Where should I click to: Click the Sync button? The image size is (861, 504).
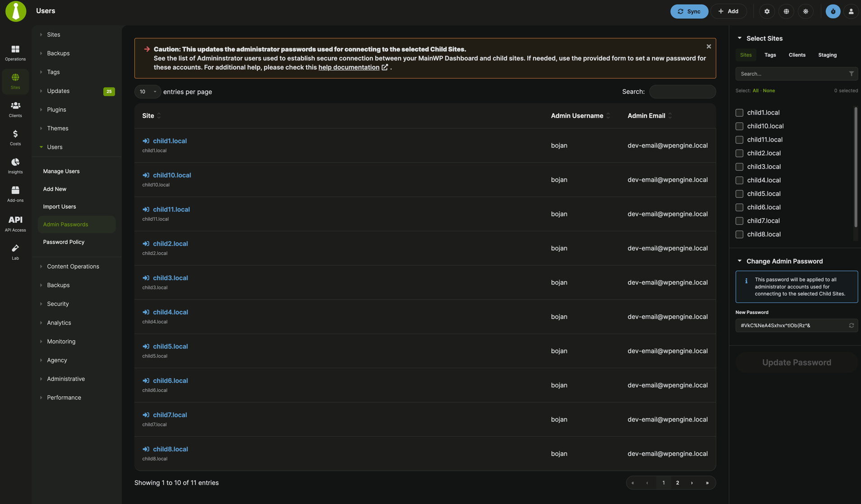(689, 11)
